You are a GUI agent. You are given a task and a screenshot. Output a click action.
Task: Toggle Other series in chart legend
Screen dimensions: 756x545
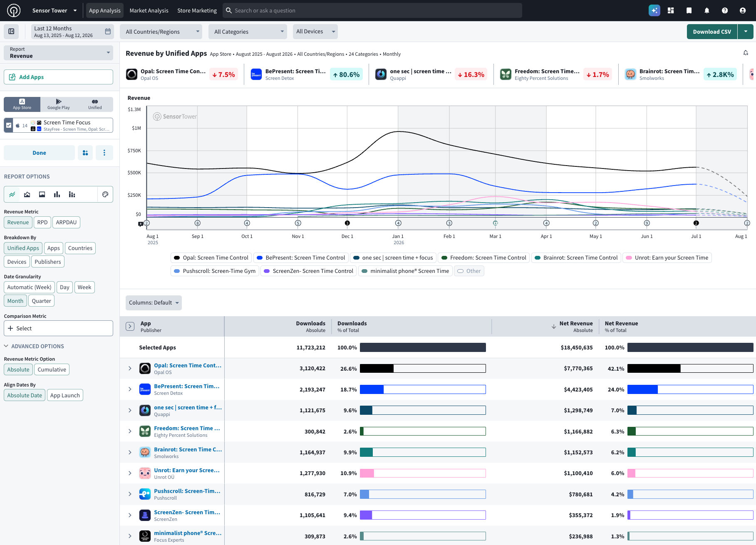(469, 271)
